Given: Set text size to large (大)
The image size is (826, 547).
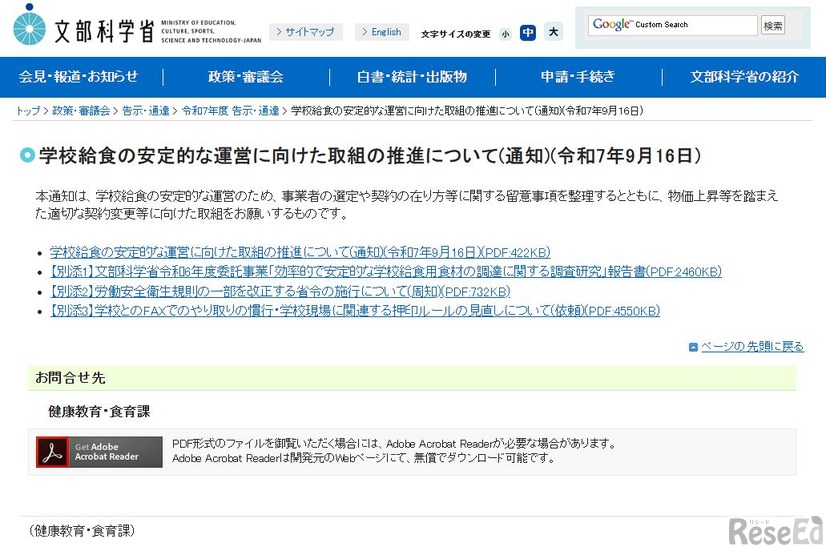Looking at the screenshot, I should (553, 32).
